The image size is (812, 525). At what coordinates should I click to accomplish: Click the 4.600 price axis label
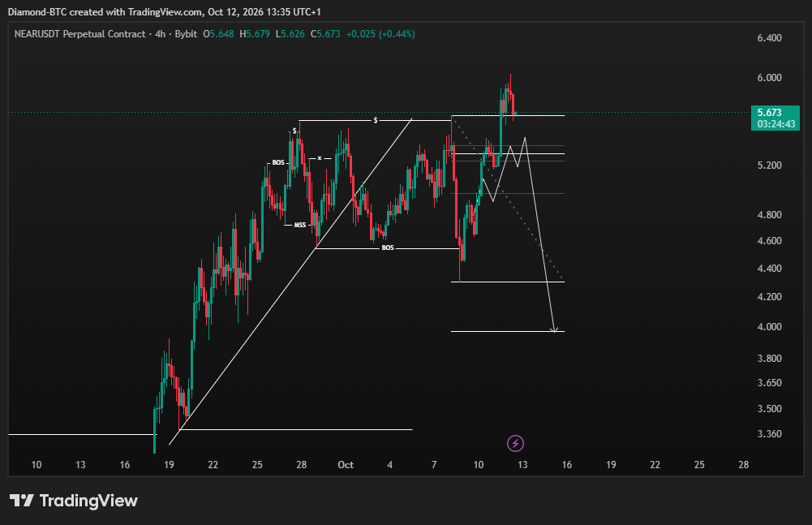(770, 241)
